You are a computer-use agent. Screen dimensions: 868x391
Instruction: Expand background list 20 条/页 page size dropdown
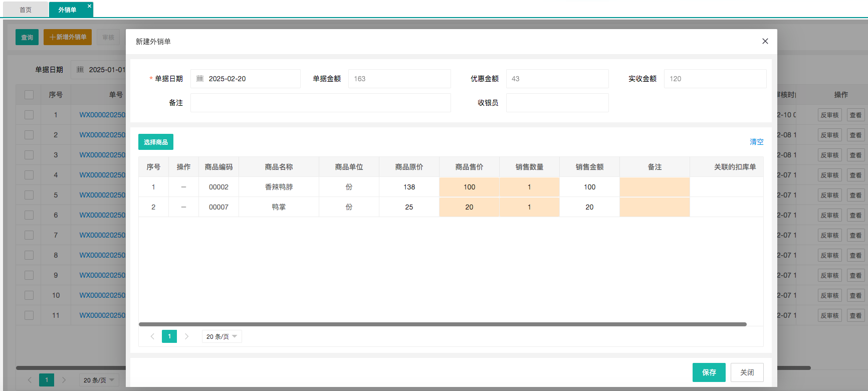99,380
